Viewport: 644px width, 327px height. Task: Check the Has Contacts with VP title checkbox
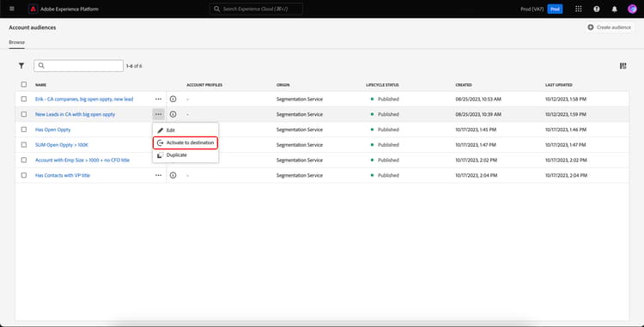tap(24, 175)
